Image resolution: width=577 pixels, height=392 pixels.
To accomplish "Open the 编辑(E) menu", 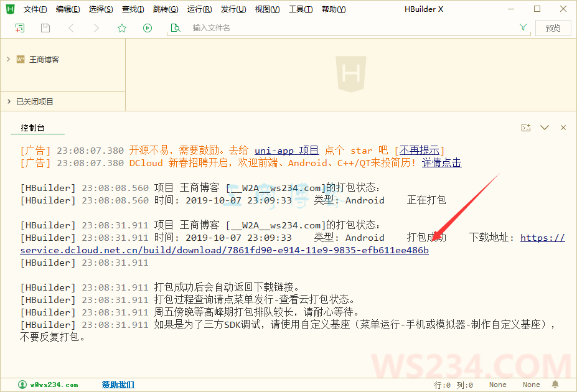I will (68, 9).
